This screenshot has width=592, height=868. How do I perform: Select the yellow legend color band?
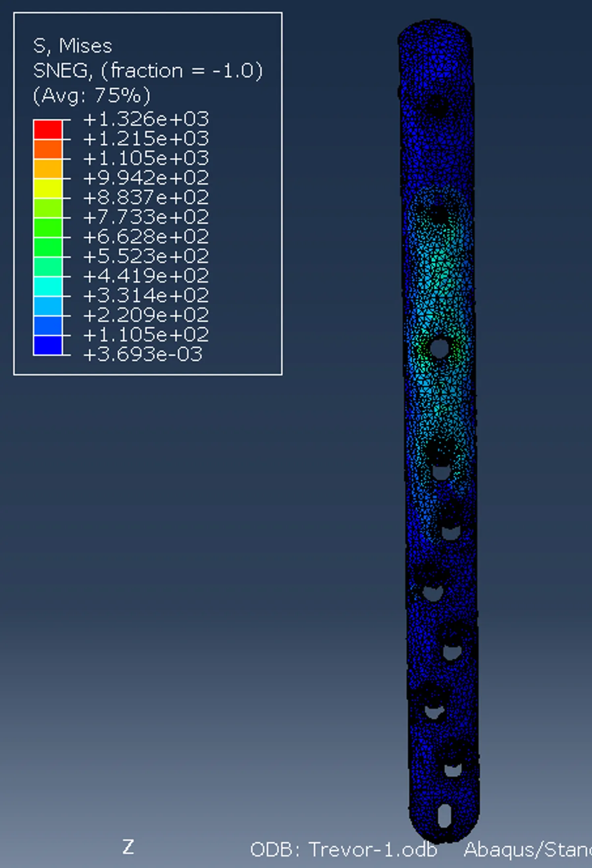pyautogui.click(x=48, y=189)
